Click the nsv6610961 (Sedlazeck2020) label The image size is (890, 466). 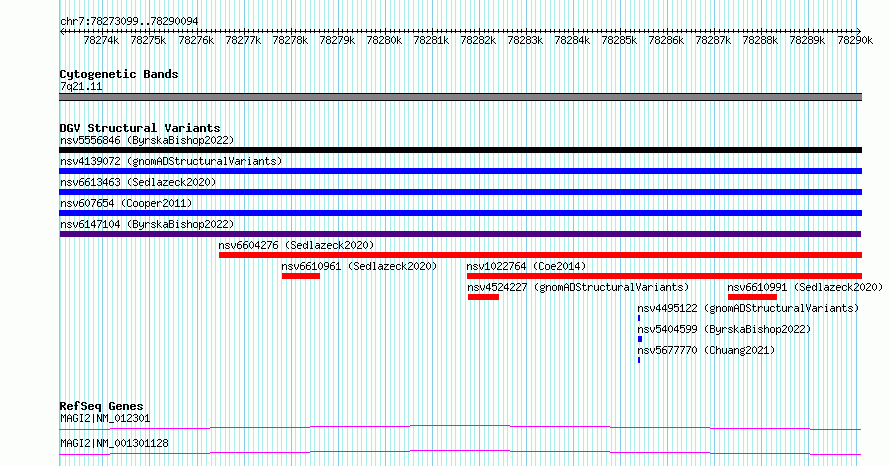359,266
